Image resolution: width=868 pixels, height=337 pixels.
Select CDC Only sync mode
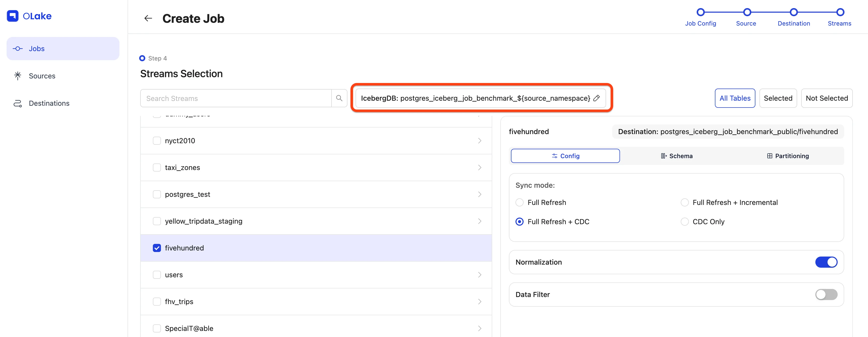[685, 222]
